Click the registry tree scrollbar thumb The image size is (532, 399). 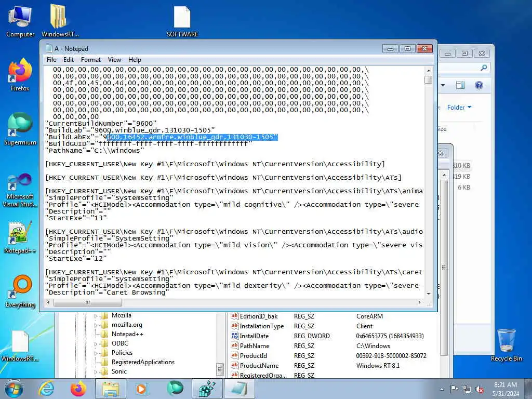220,369
